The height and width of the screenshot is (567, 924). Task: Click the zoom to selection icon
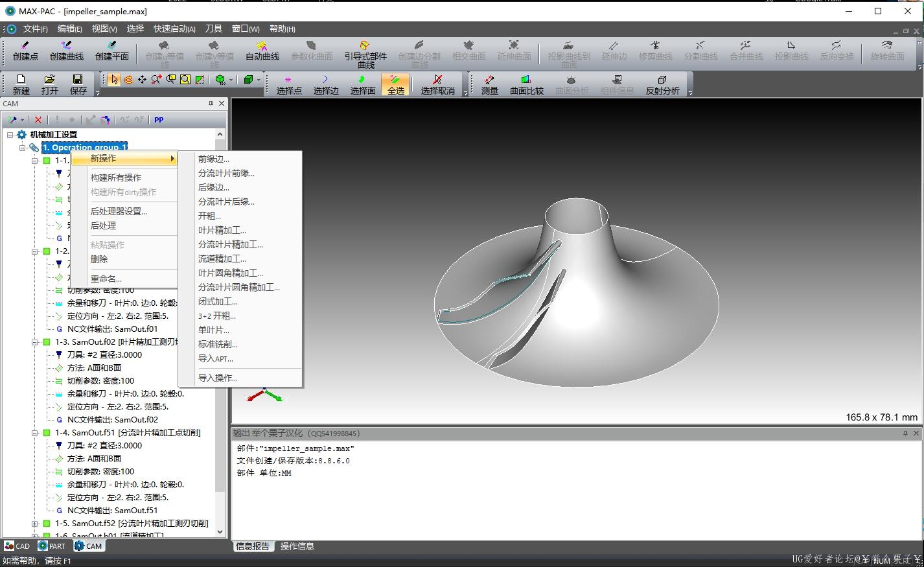200,80
